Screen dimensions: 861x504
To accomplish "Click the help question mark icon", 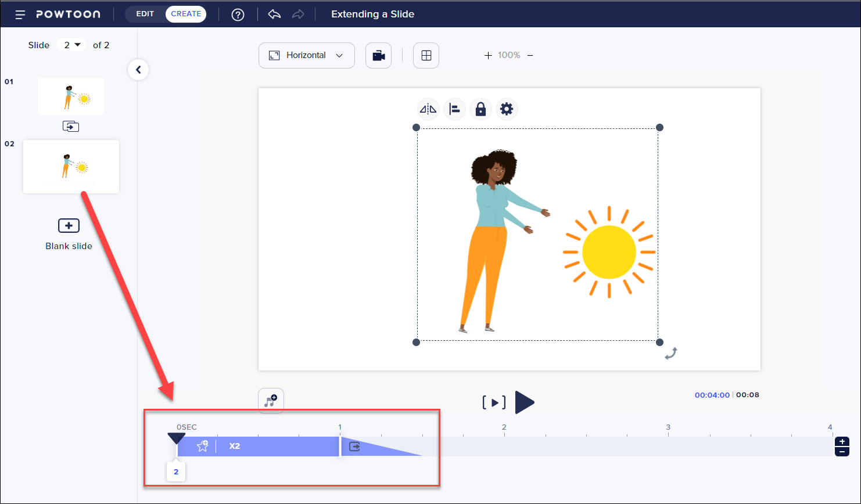I will pos(238,15).
